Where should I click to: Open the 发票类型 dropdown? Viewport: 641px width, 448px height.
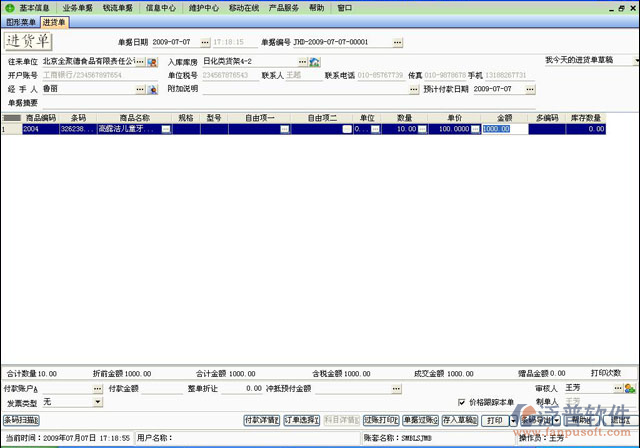click(97, 402)
